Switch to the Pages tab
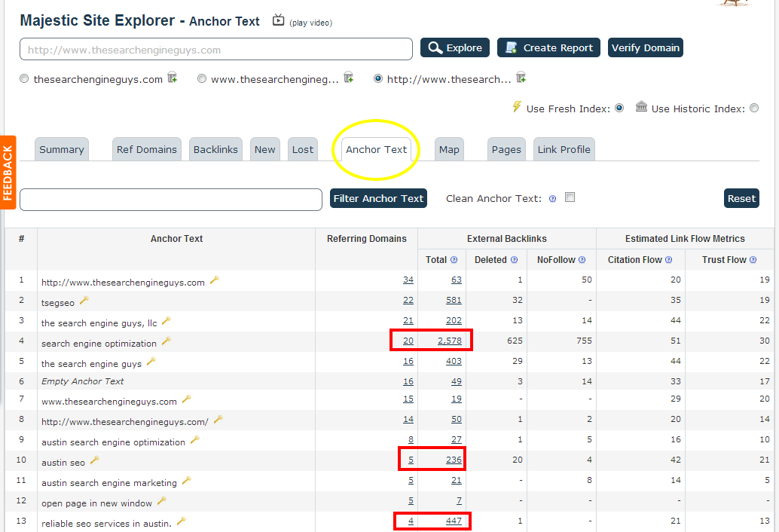 tap(506, 149)
